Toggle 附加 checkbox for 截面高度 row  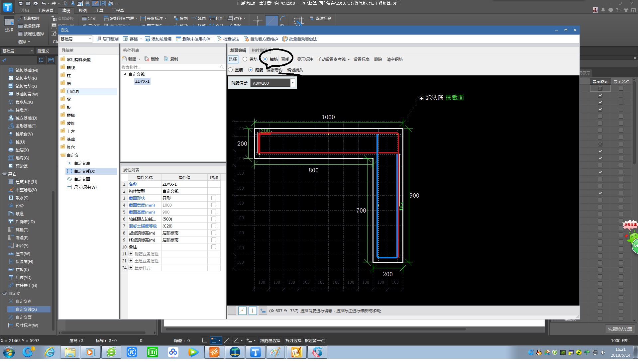coord(214,212)
